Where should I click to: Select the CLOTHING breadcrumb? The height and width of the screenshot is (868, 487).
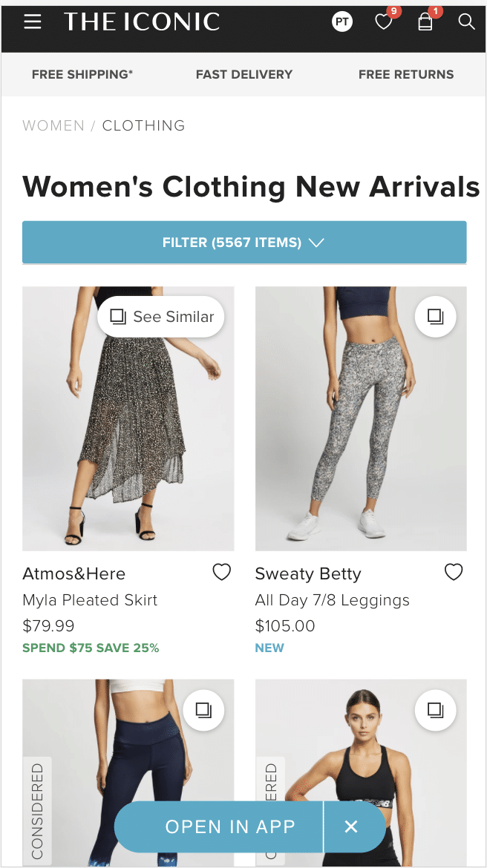pyautogui.click(x=143, y=125)
